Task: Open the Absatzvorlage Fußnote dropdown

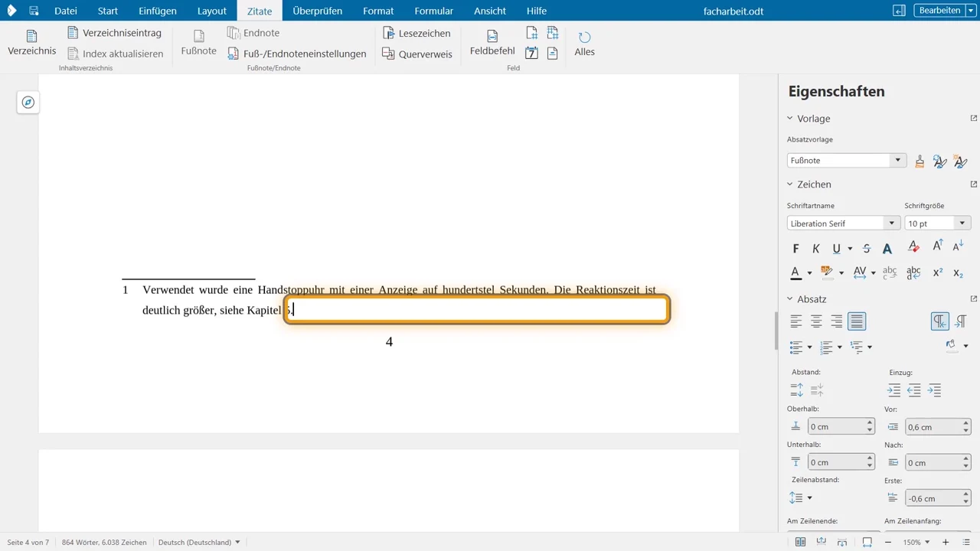Action: click(x=898, y=161)
